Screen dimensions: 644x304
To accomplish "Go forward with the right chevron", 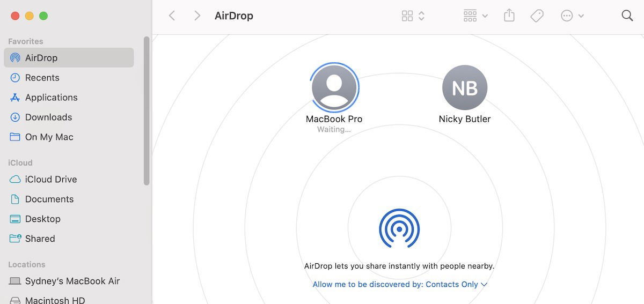I will 197,16.
